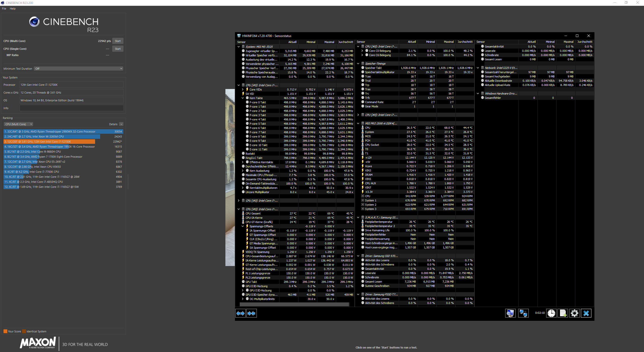This screenshot has width=644, height=352.
Task: Start the CPU (Single Core) test
Action: [118, 49]
